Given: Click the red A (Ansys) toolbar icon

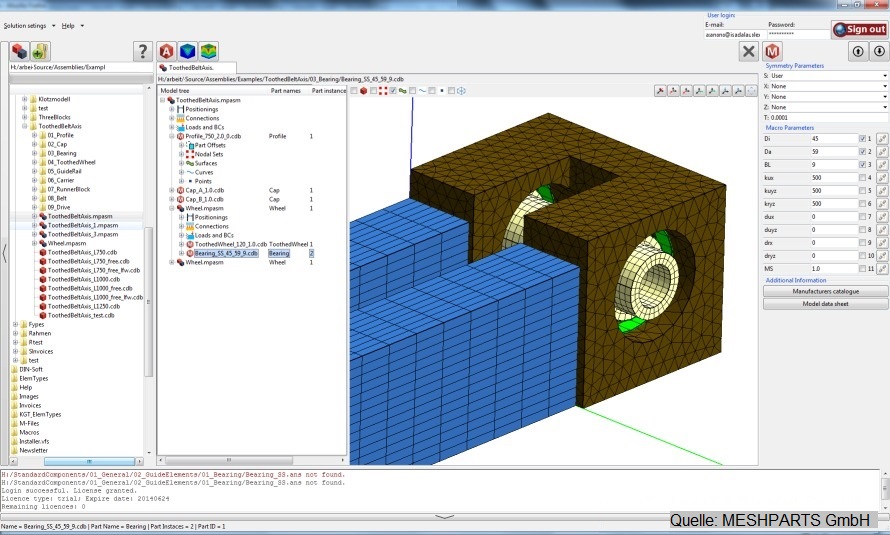Looking at the screenshot, I should click(166, 51).
